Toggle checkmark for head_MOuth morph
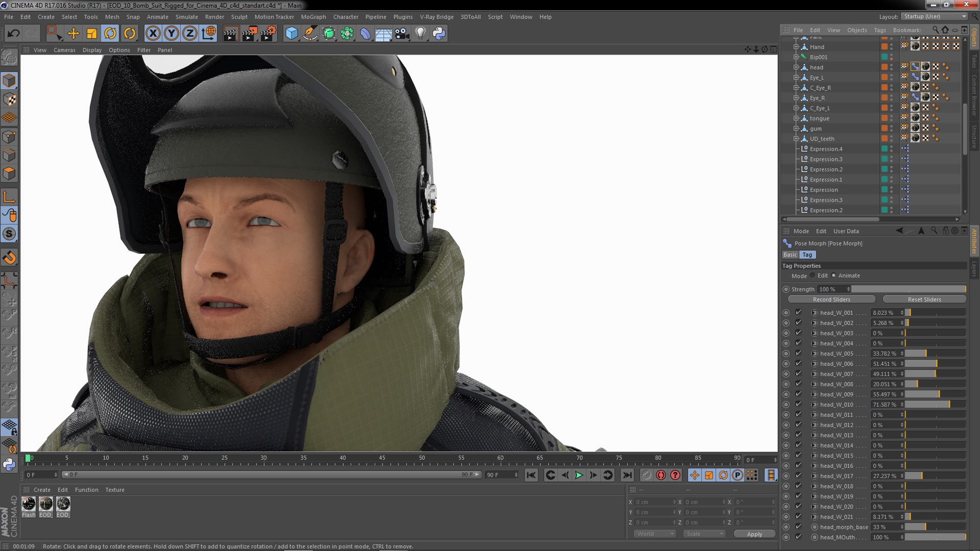 798,537
